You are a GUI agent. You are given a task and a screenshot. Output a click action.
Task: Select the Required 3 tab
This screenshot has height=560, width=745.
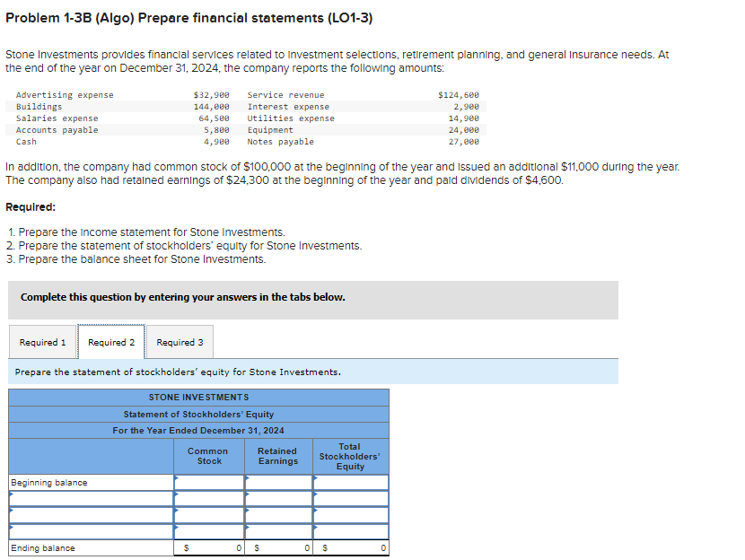click(180, 342)
